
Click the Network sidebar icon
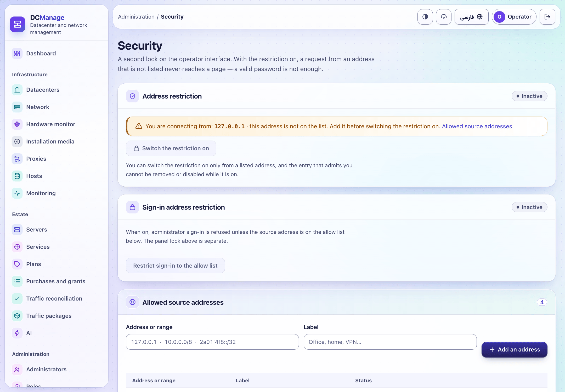(x=17, y=107)
